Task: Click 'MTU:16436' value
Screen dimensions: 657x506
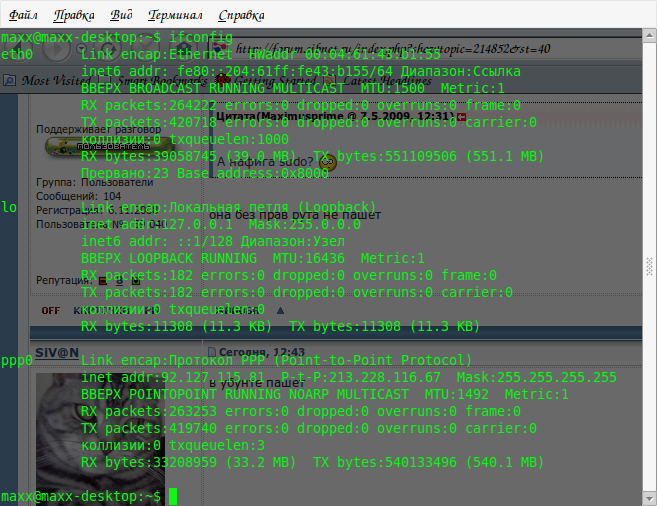Action: coord(309,258)
